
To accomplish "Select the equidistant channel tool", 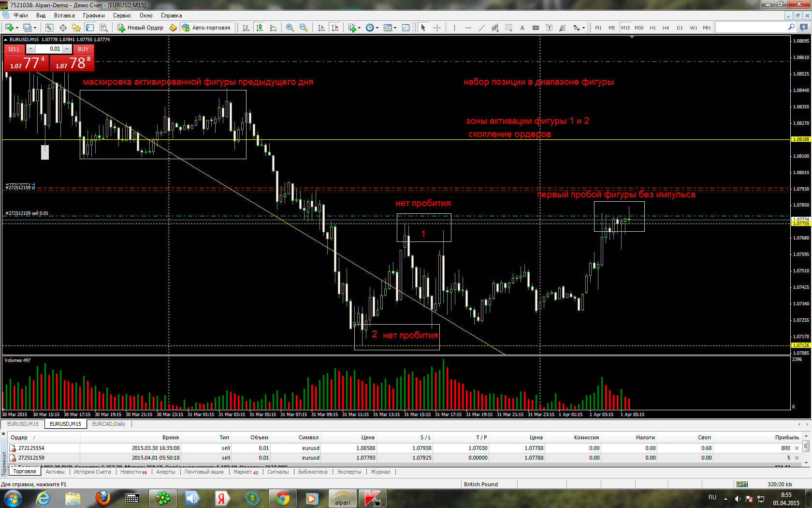I will (x=495, y=28).
